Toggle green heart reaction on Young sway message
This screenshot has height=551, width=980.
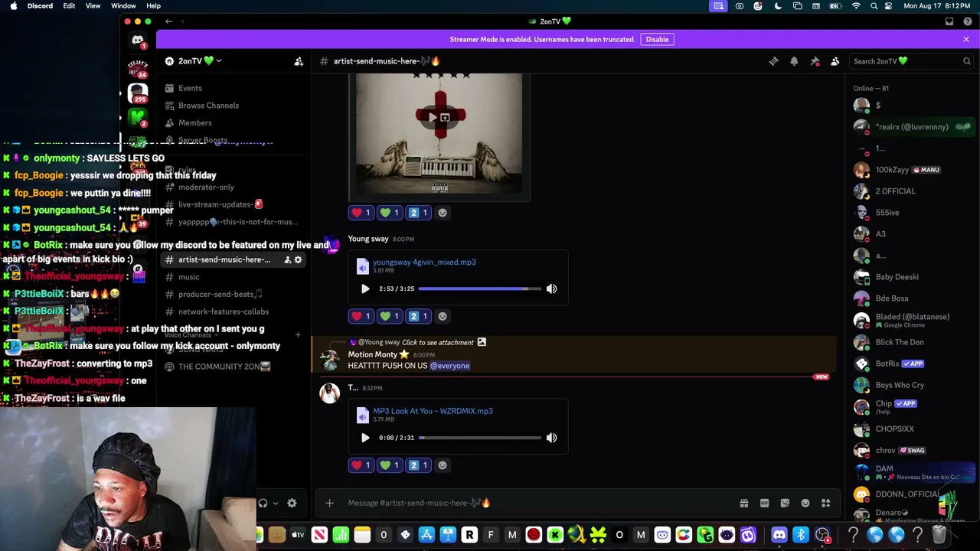coord(390,316)
